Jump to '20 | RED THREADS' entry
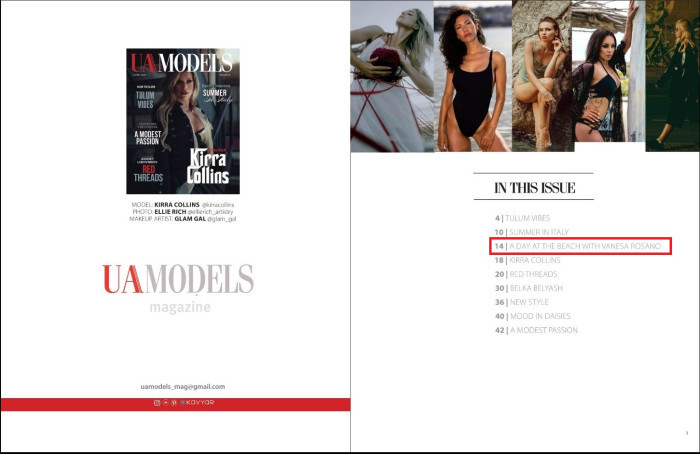Screen dimensions: 700x454 tap(526, 274)
